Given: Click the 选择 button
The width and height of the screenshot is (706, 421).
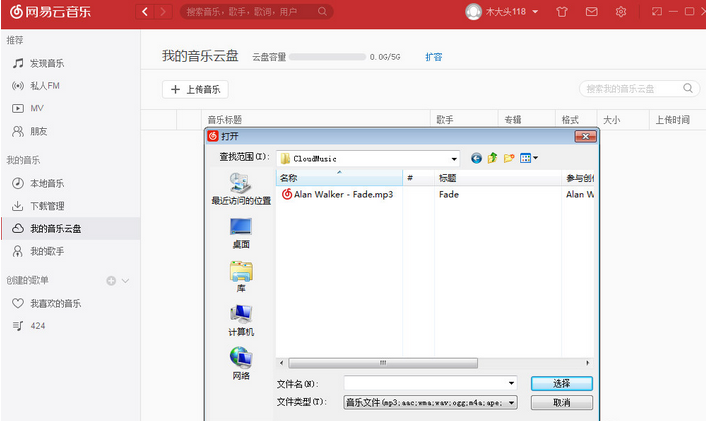Looking at the screenshot, I should pyautogui.click(x=561, y=384).
